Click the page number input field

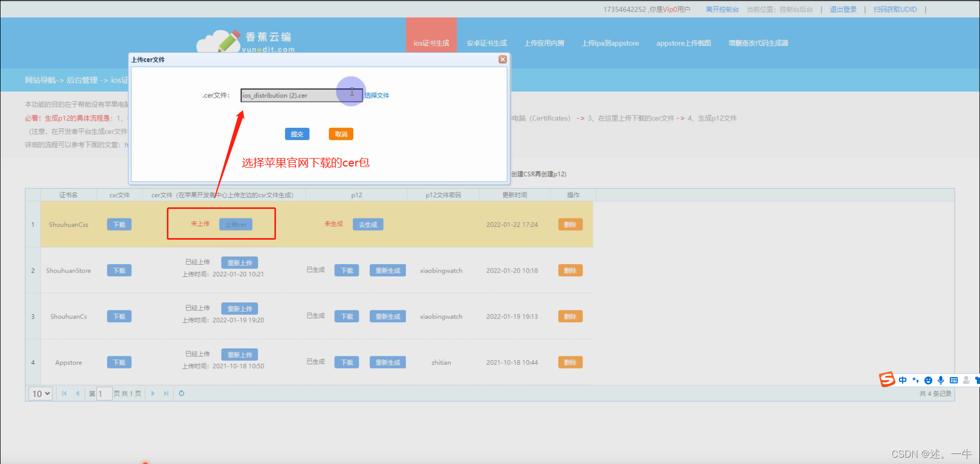coord(104,393)
